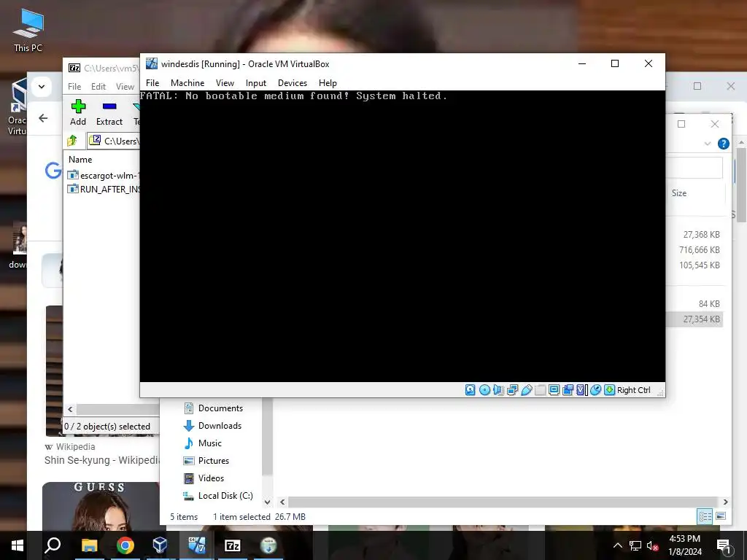Open Music in the File Explorer sidebar

coord(203,443)
